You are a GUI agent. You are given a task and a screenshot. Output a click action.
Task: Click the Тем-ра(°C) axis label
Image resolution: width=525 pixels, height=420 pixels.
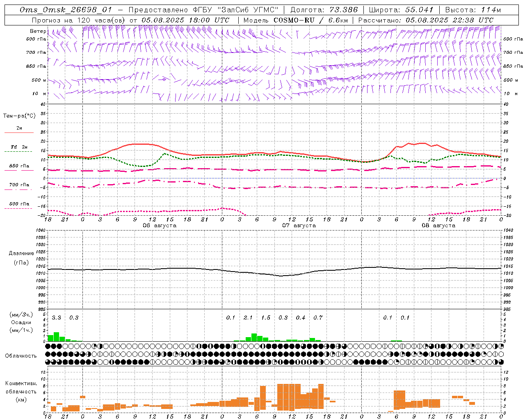pyautogui.click(x=19, y=116)
